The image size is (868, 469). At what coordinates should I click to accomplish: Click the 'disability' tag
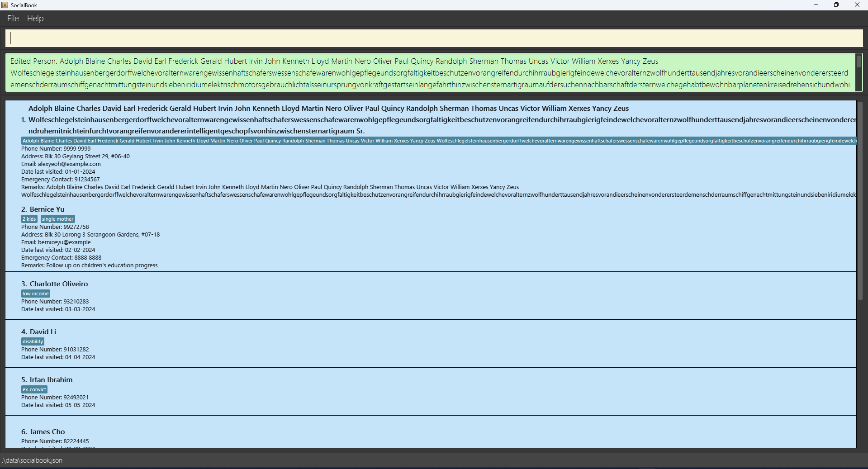33,341
